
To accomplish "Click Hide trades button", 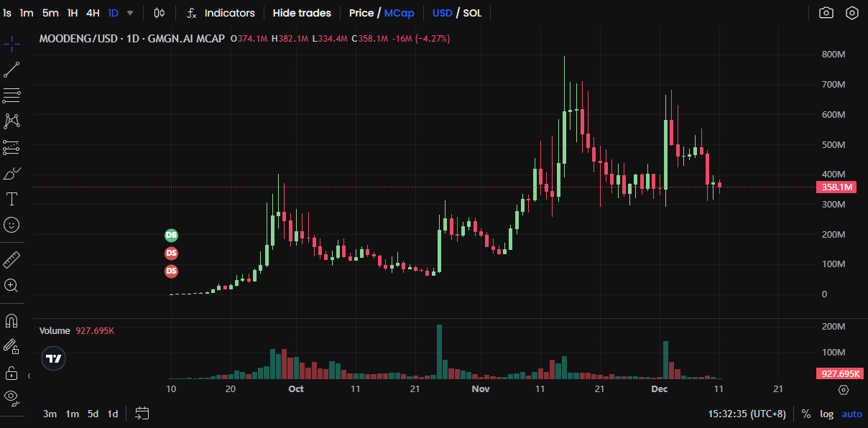I will [x=302, y=13].
